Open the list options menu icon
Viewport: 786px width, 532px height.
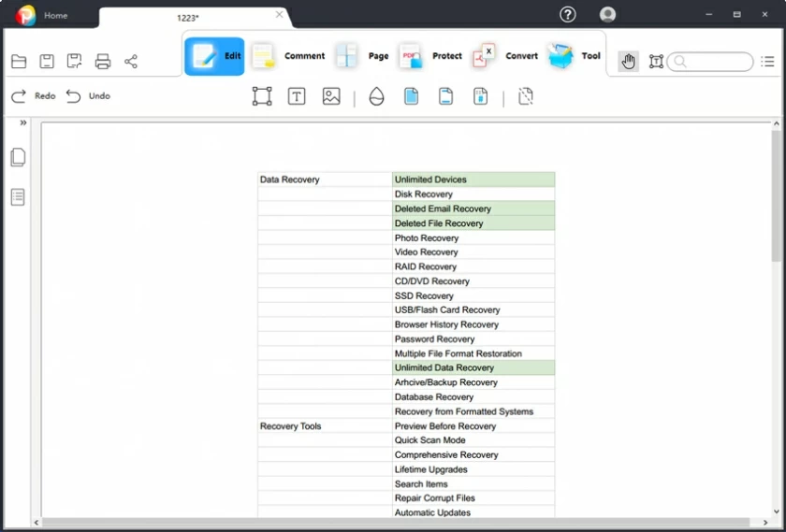[767, 62]
